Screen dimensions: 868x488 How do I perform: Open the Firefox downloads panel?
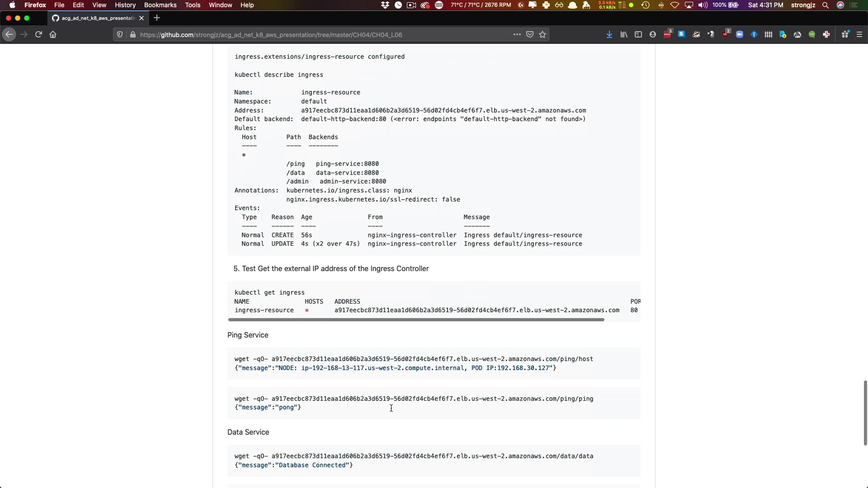coord(609,35)
